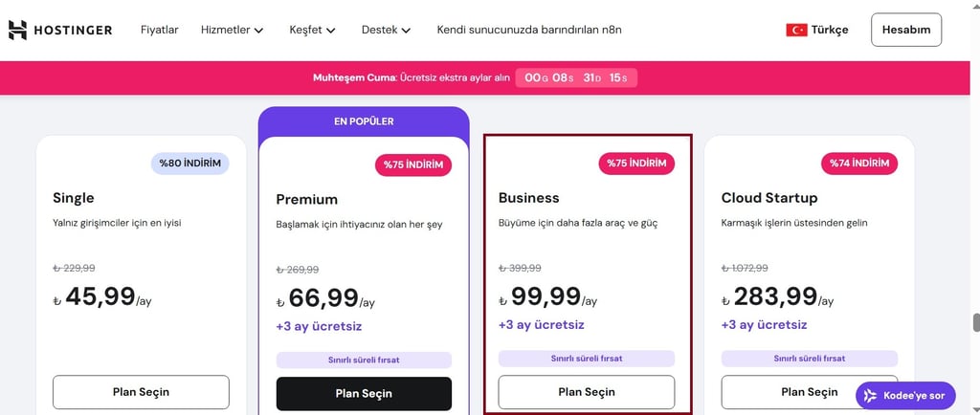Open Kendi sunucunuzda barındırılan n8n link
Image resolution: width=980 pixels, height=415 pixels.
(x=529, y=30)
